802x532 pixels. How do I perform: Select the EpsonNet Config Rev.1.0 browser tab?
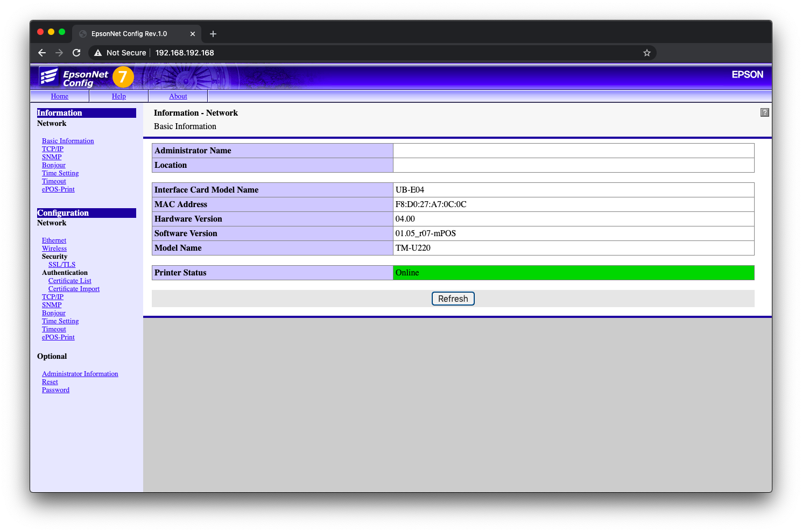point(137,34)
